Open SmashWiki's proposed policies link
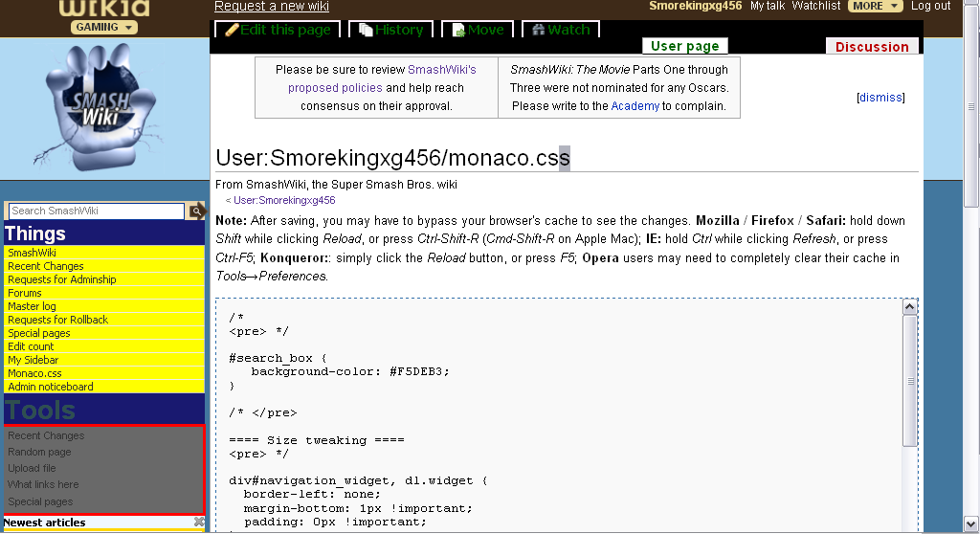The image size is (980, 534). [382, 78]
